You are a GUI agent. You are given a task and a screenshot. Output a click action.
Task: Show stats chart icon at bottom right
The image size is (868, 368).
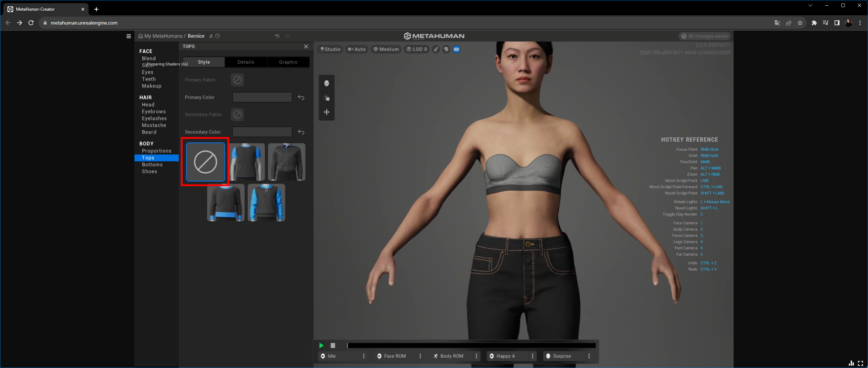(x=851, y=363)
